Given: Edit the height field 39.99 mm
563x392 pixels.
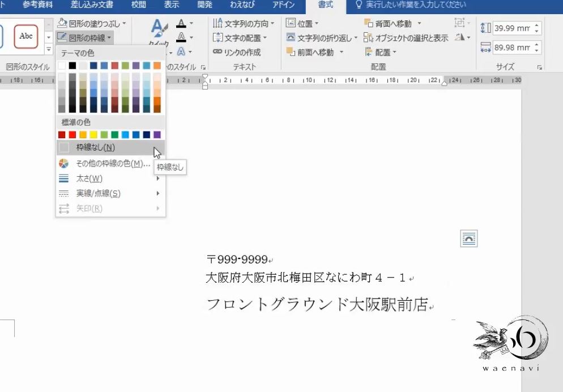Looking at the screenshot, I should (513, 28).
